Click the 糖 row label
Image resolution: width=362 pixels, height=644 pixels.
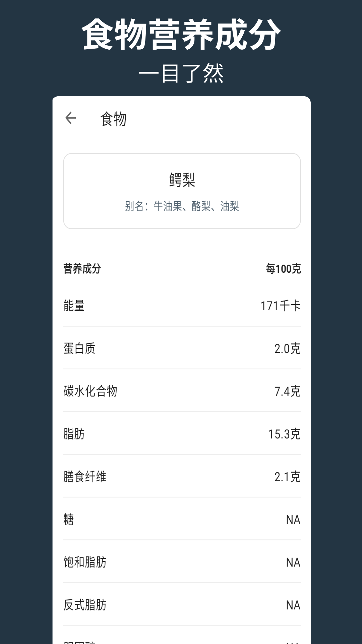click(69, 520)
